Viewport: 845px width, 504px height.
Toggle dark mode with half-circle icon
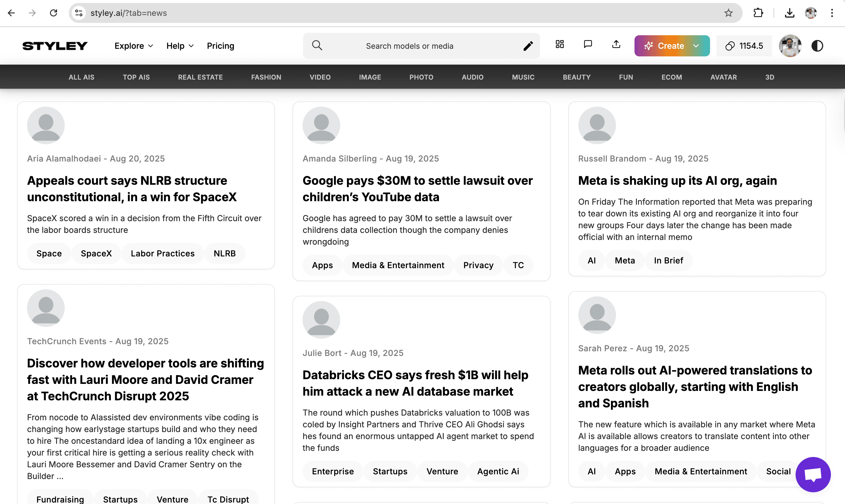point(817,46)
